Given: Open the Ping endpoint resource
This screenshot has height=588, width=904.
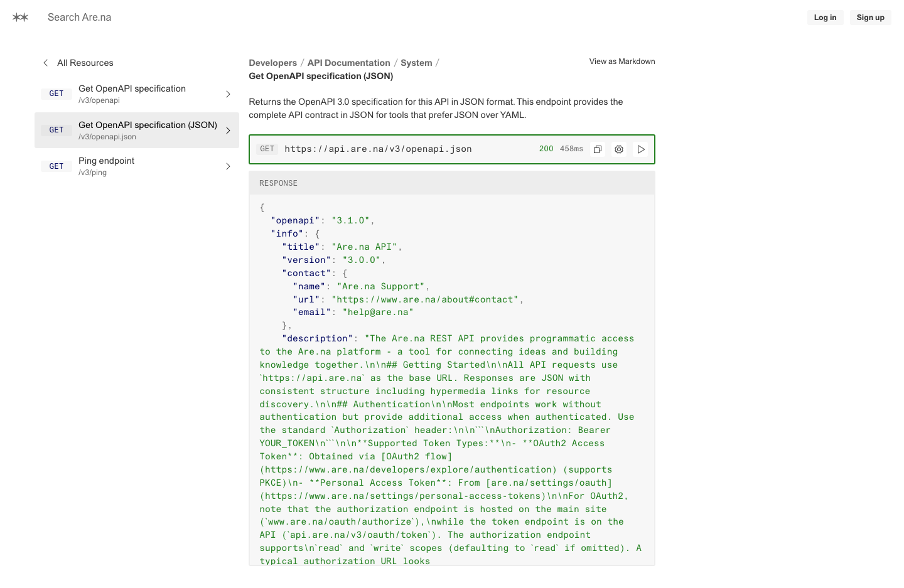Looking at the screenshot, I should 137,166.
